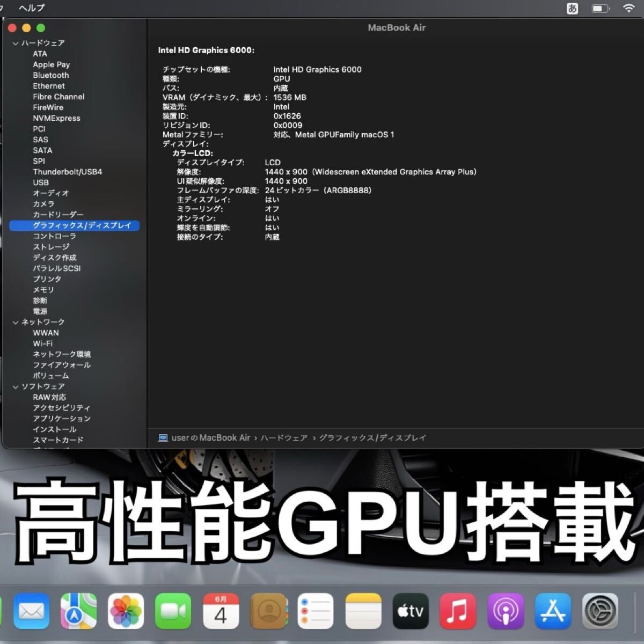Screen dimensions: 644x644
Task: Select 診断 in the sidebar
Action: click(40, 301)
